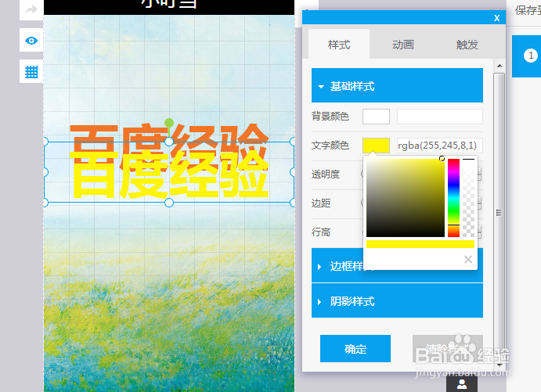Click the panel scrollbar up arrow
Screen dimensions: 541x392
pos(500,66)
